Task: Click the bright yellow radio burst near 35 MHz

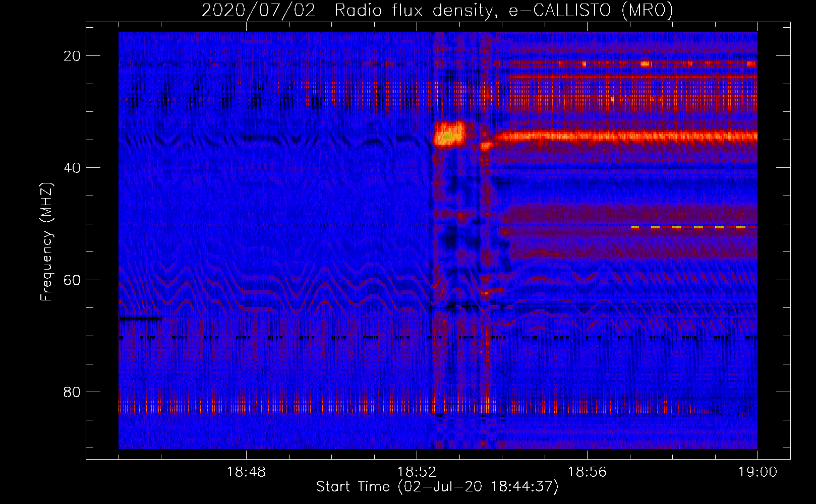Action: click(450, 134)
